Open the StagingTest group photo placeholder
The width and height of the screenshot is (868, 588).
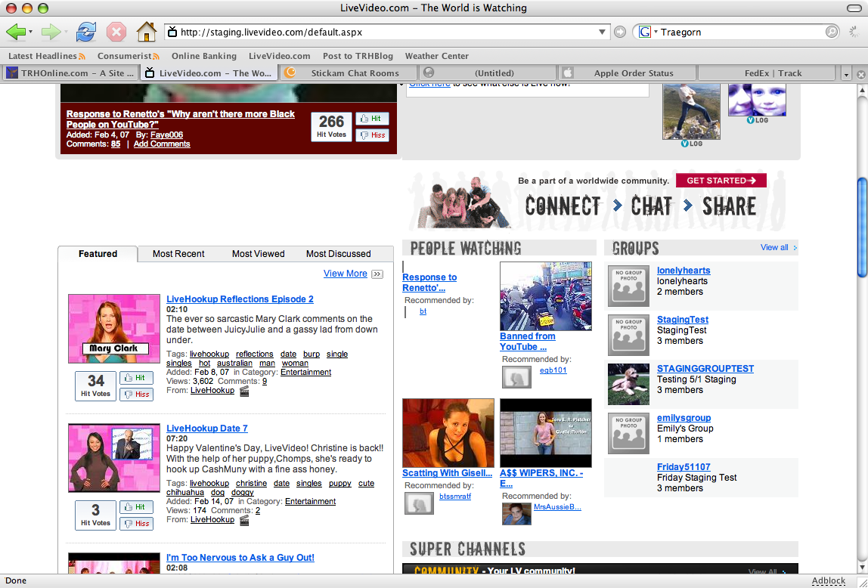(x=628, y=336)
